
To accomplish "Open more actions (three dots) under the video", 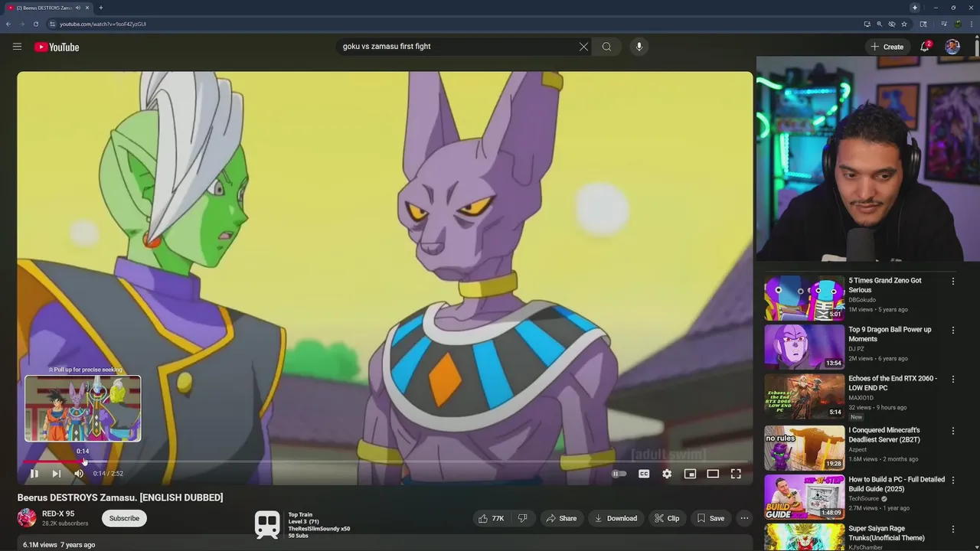I will coord(744,518).
